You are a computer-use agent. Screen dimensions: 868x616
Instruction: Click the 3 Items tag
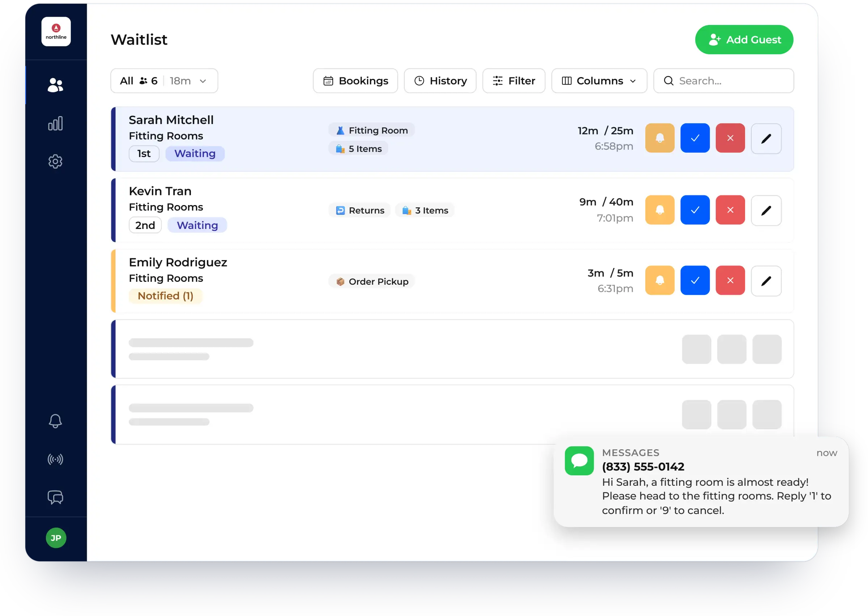[x=425, y=211]
